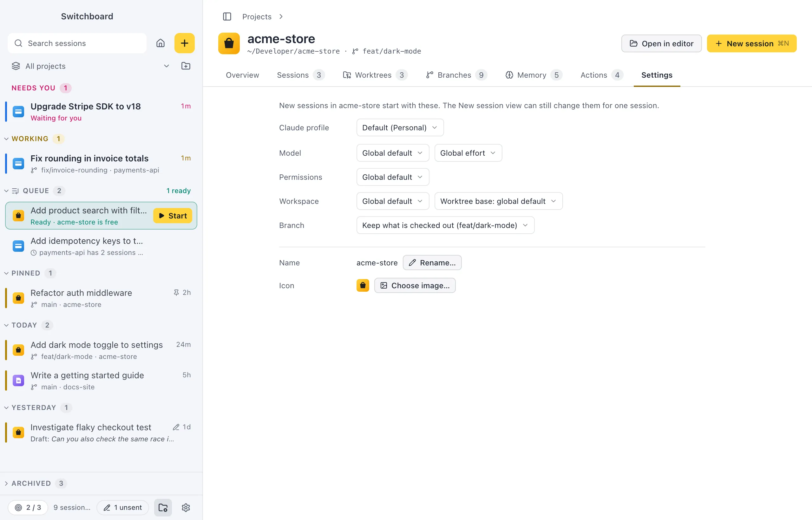Switch to the Overview tab
Screen dimensions: 812x520
tap(243, 75)
